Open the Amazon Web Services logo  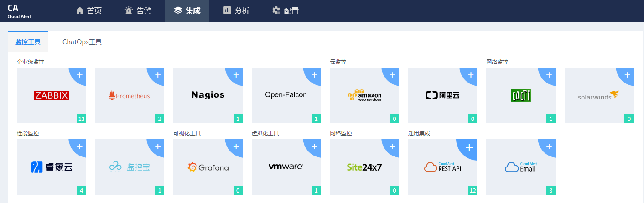tap(364, 95)
